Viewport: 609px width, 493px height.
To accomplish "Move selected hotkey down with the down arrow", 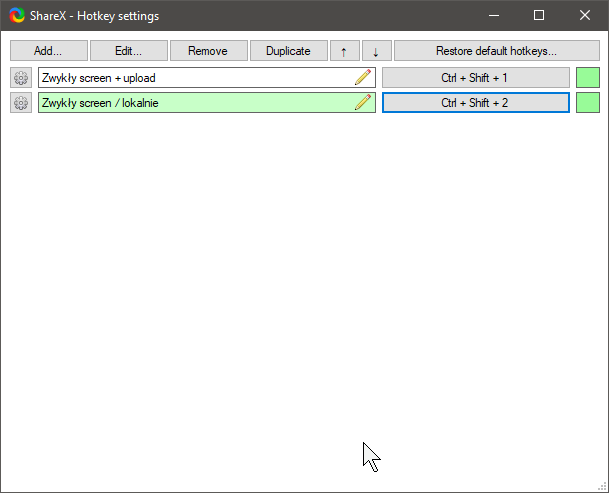I will (x=375, y=51).
